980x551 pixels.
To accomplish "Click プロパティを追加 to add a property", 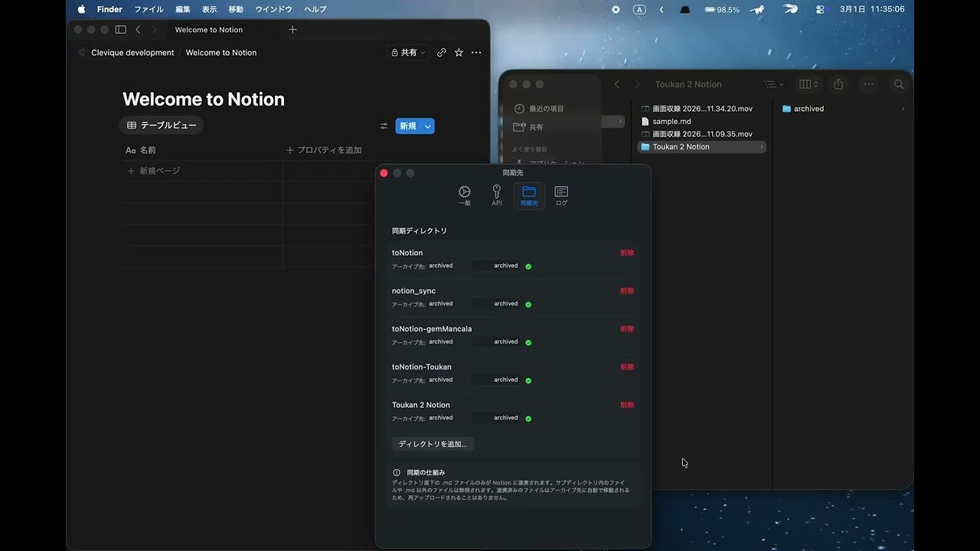I will (324, 150).
